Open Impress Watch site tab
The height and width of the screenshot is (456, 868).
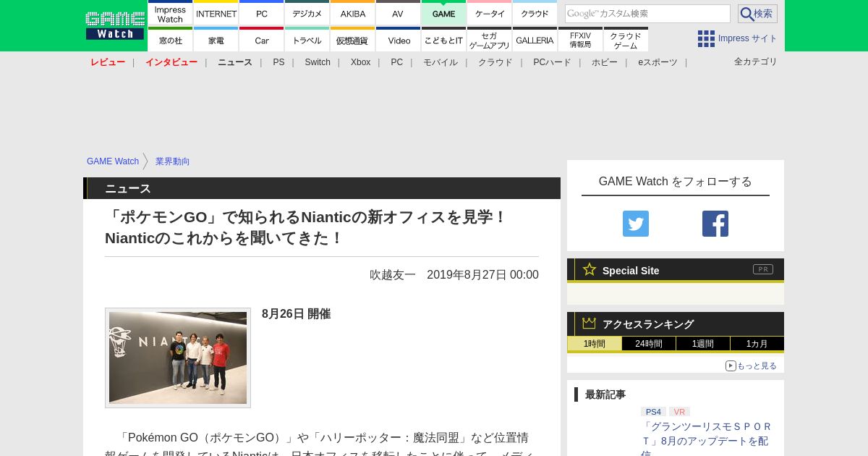coord(170,13)
